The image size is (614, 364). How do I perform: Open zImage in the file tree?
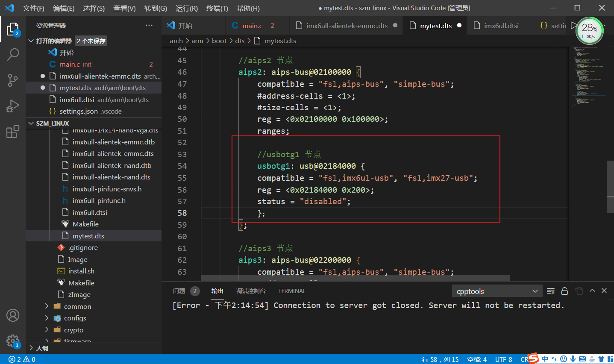click(94, 294)
